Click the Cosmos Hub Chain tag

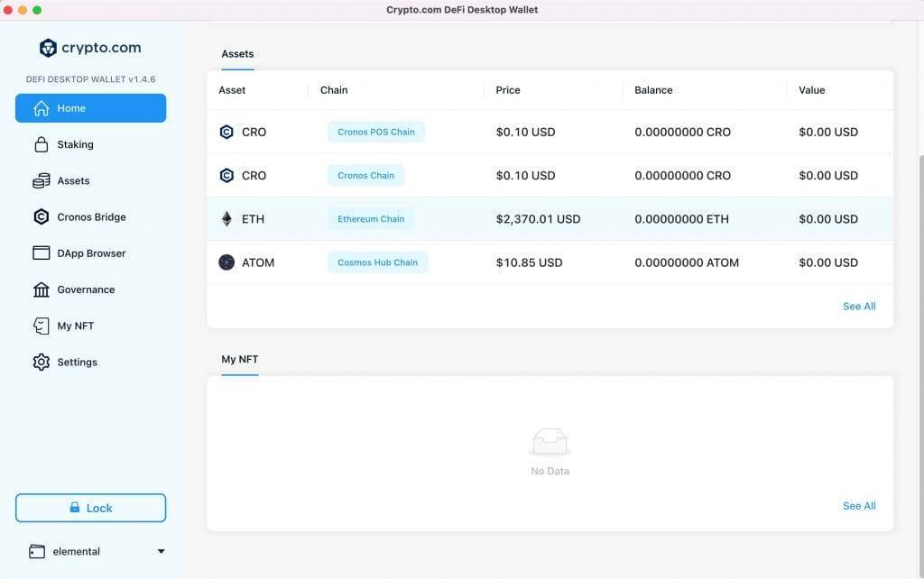(378, 262)
